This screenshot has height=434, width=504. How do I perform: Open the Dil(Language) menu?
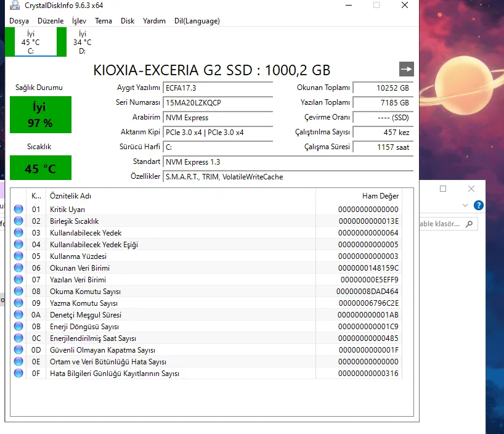click(197, 21)
